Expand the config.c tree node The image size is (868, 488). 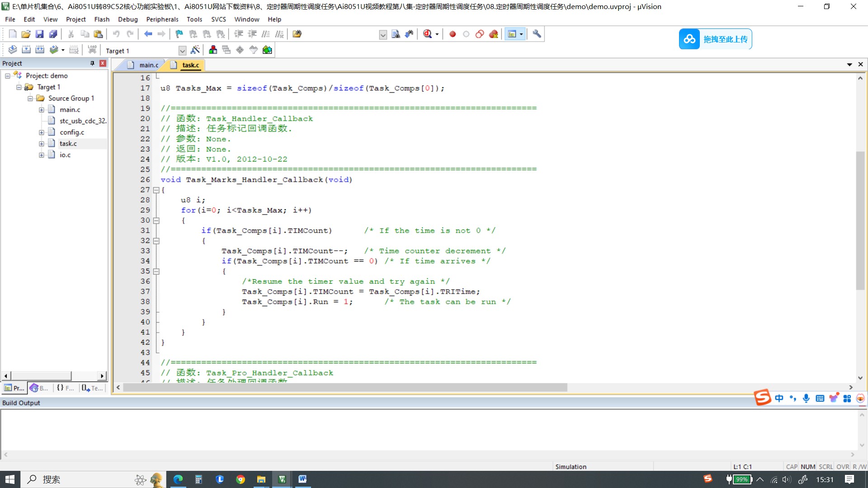tap(42, 132)
